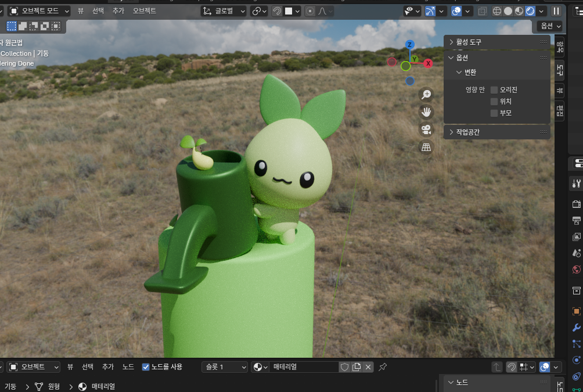This screenshot has height=392, width=583.
Task: Open snapping options dropdown beside magnet
Action: click(293, 11)
